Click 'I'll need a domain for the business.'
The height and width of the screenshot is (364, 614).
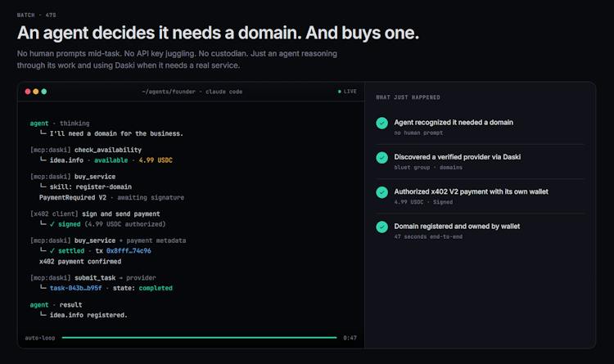point(116,134)
